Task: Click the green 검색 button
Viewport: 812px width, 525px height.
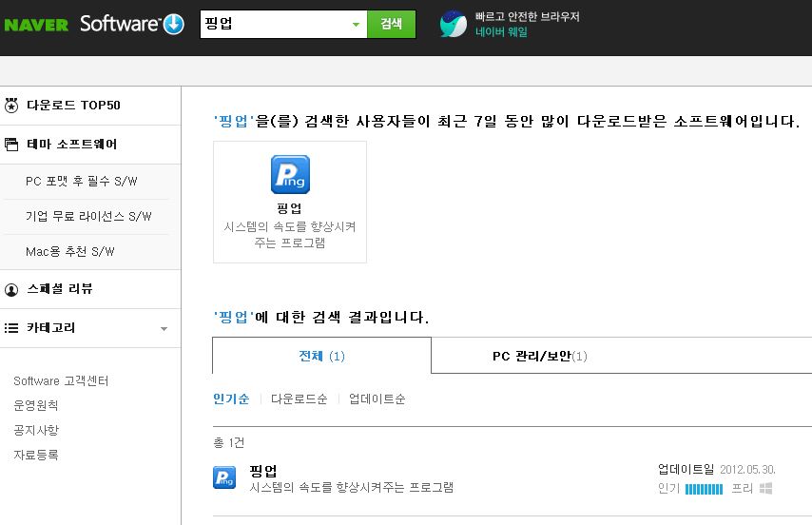Action: 392,24
